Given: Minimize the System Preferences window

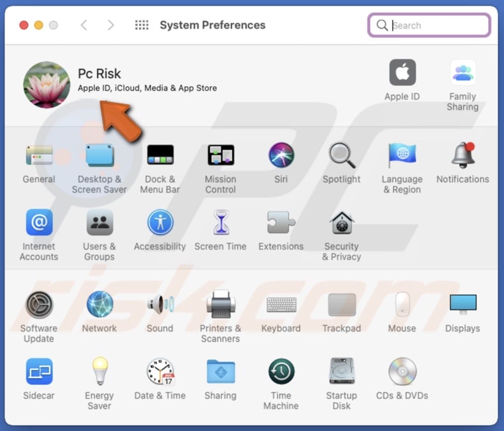Looking at the screenshot, I should pos(38,25).
